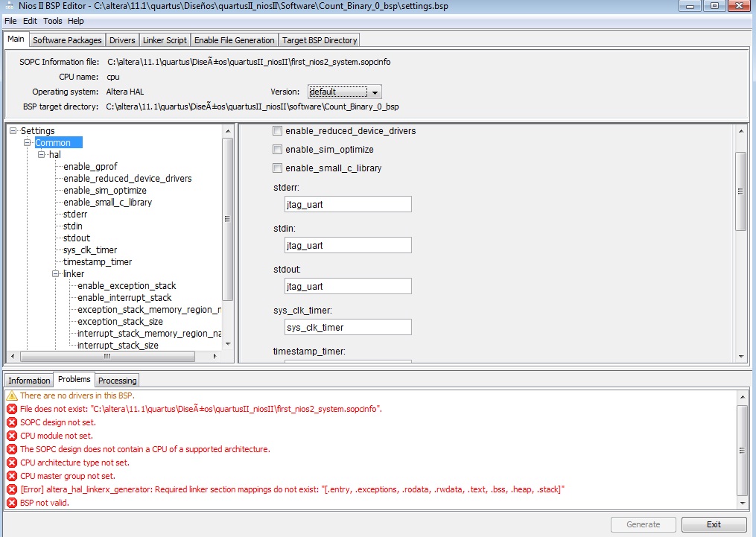Check the enable_small_c_library option

(278, 168)
